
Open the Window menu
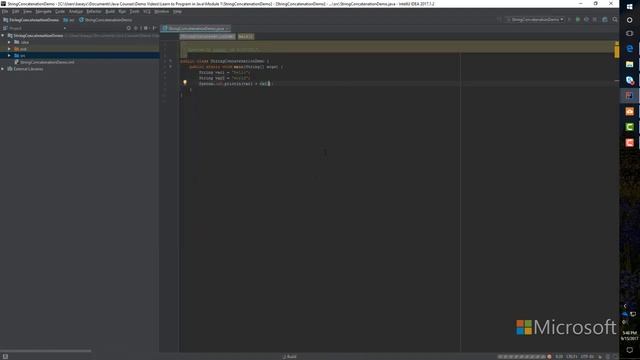click(162, 11)
